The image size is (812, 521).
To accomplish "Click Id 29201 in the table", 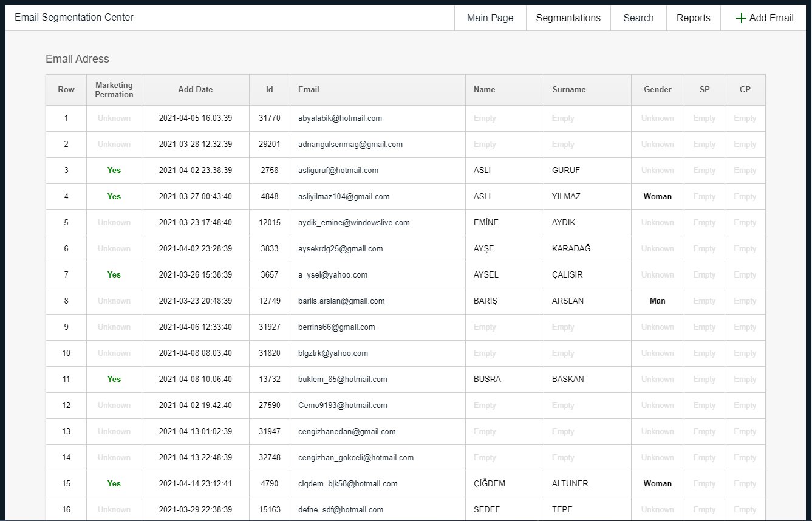I will click(x=270, y=145).
